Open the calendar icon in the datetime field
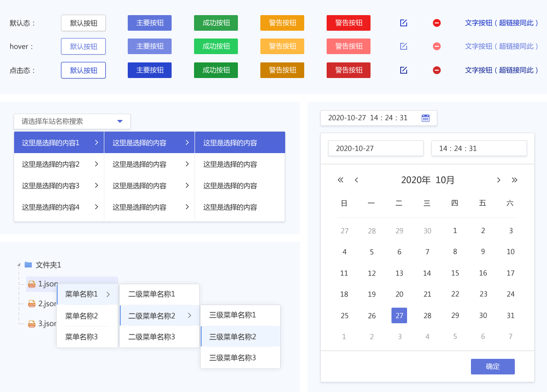This screenshot has width=547, height=392. tap(425, 118)
